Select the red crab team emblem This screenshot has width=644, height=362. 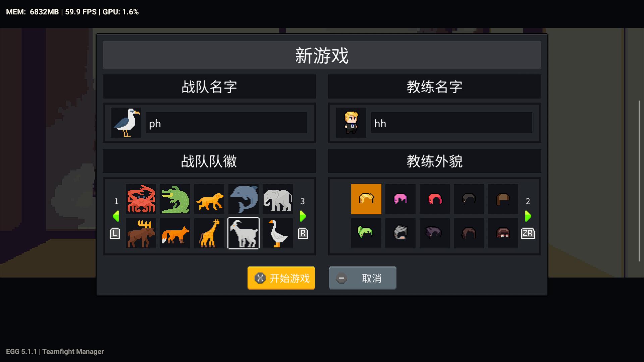tap(141, 199)
